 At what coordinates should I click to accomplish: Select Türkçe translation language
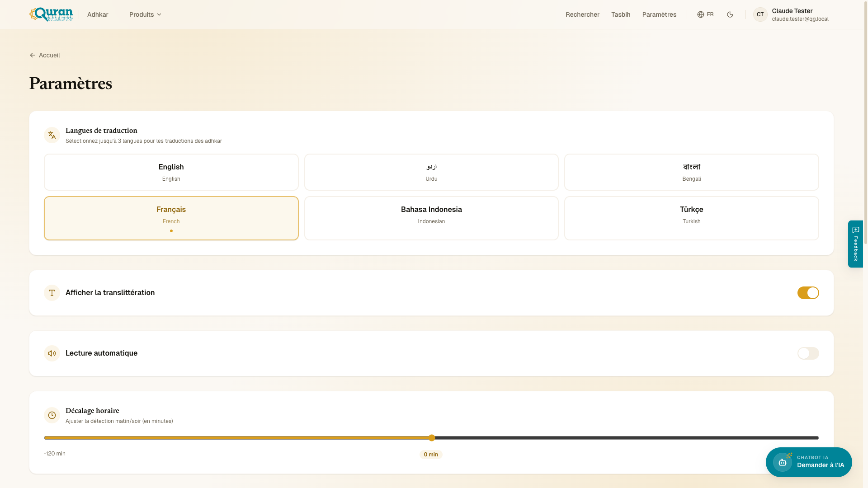[x=692, y=218]
